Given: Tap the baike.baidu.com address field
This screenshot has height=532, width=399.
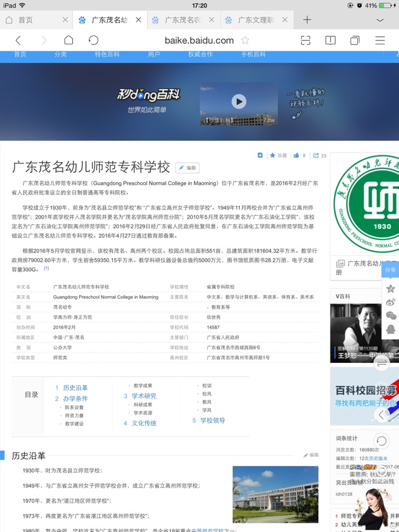Looking at the screenshot, I should pos(199,41).
